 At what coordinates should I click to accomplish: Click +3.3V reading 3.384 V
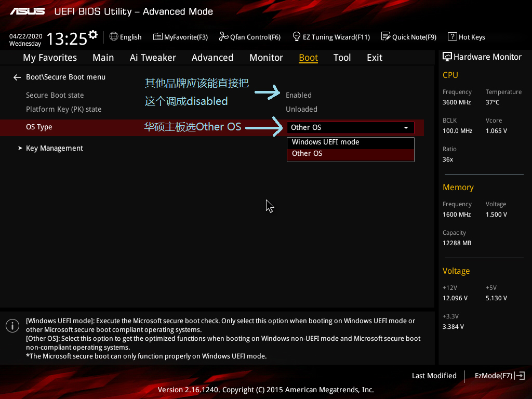tap(453, 326)
